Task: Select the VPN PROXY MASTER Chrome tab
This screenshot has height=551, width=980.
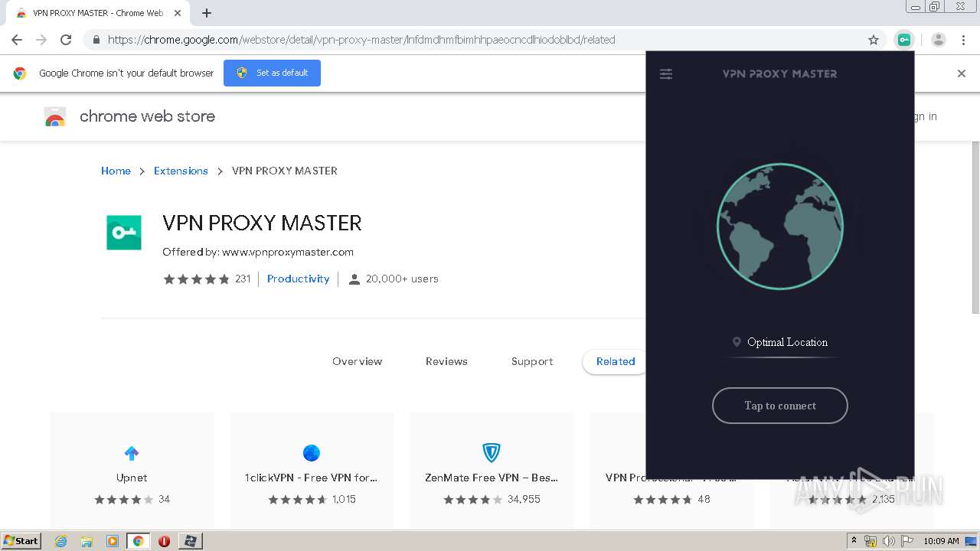Action: 98,13
